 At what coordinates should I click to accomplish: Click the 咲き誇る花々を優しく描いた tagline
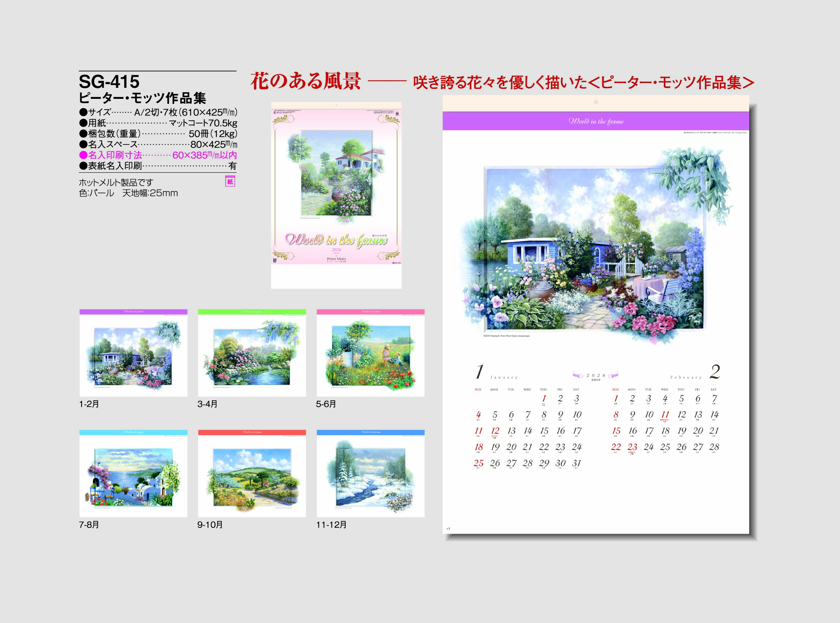(500, 82)
